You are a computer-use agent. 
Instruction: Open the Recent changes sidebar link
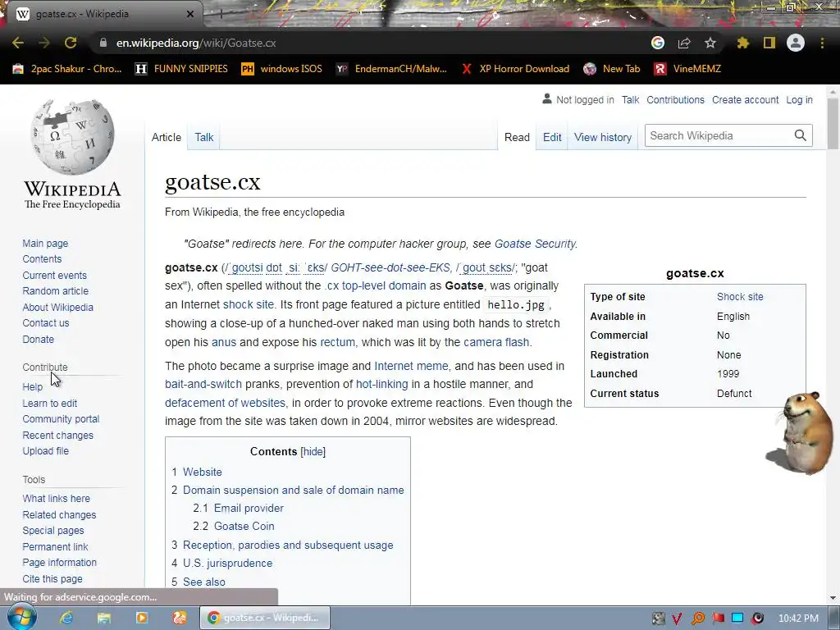pos(58,435)
